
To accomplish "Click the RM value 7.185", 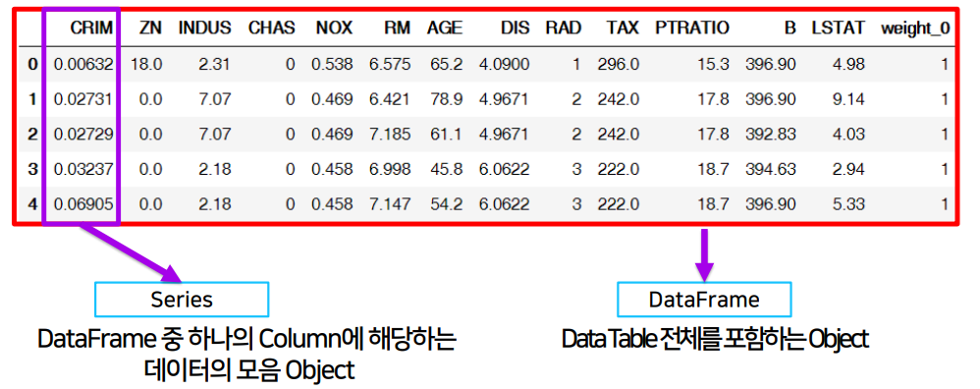I will tap(390, 134).
